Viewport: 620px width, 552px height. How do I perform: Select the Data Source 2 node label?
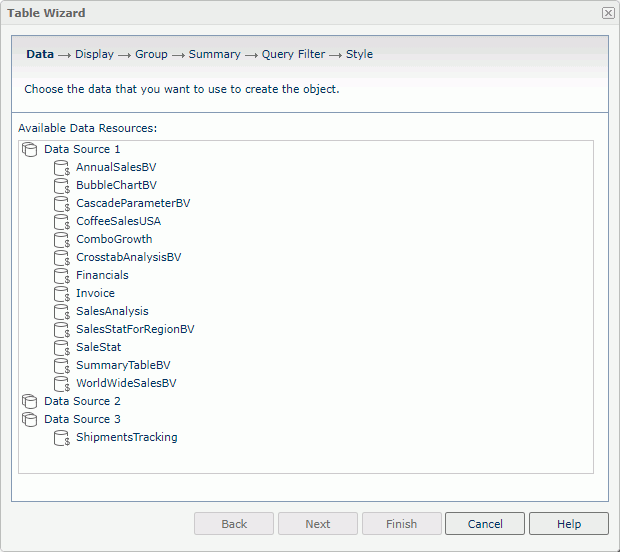click(82, 401)
